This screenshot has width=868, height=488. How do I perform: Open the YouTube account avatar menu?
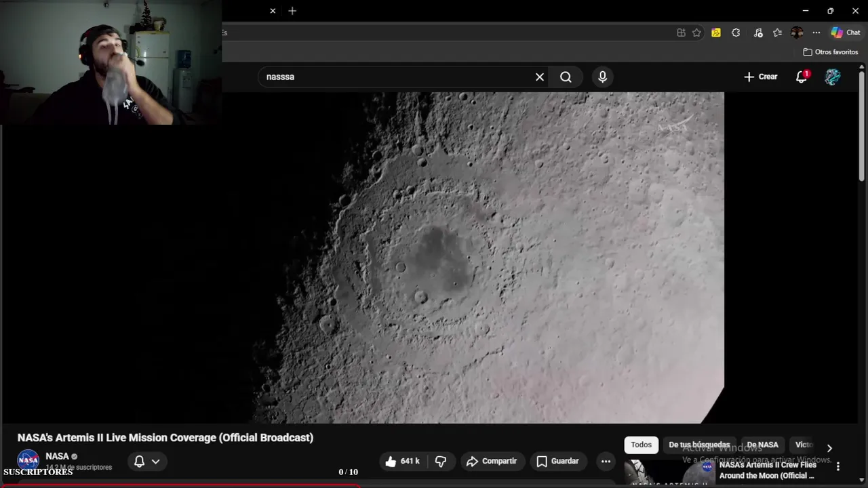[833, 77]
